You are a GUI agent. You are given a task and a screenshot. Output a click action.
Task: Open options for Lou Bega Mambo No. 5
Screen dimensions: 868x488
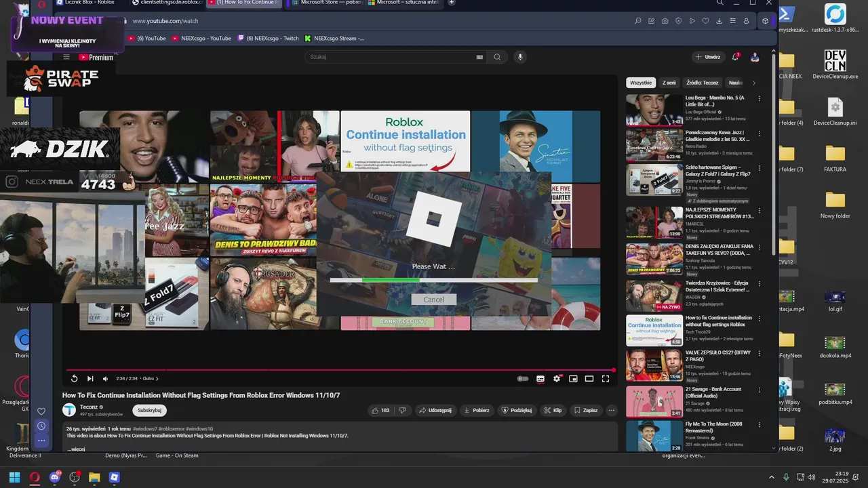tap(759, 98)
